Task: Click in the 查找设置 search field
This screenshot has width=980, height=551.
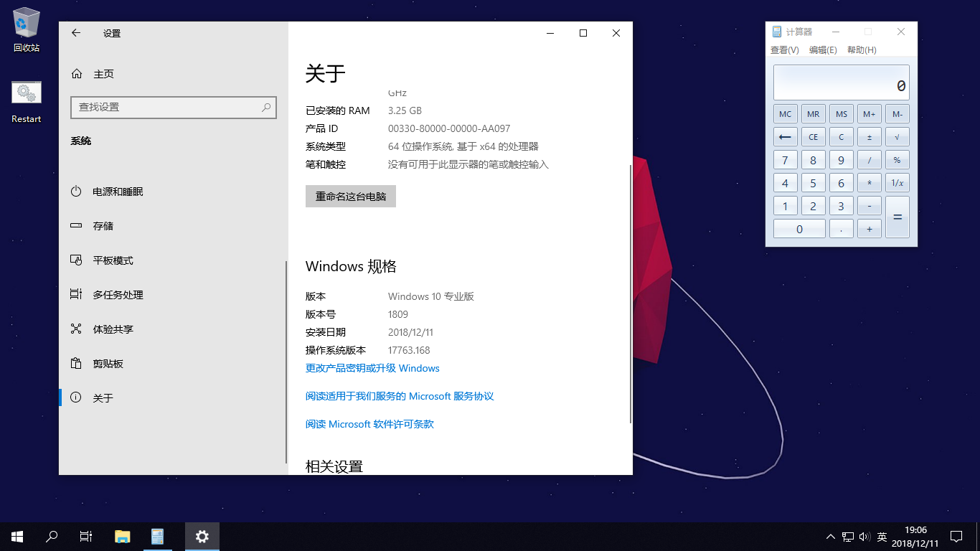Action: pos(165,107)
